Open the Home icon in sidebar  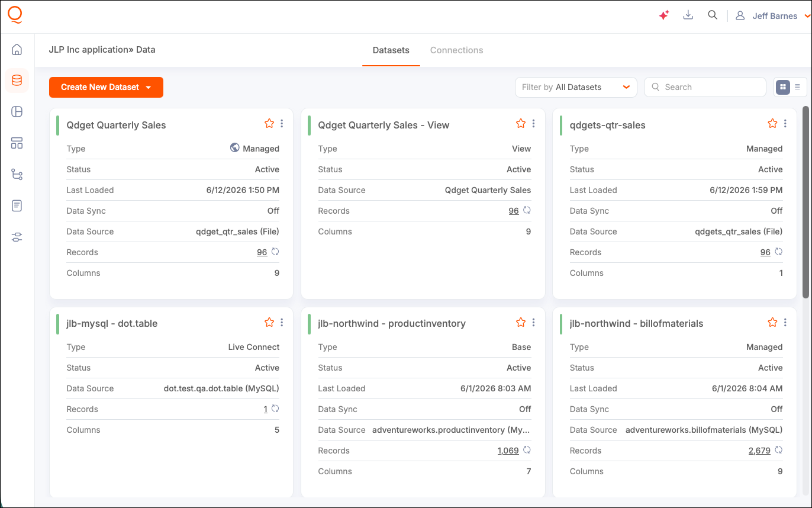tap(17, 50)
